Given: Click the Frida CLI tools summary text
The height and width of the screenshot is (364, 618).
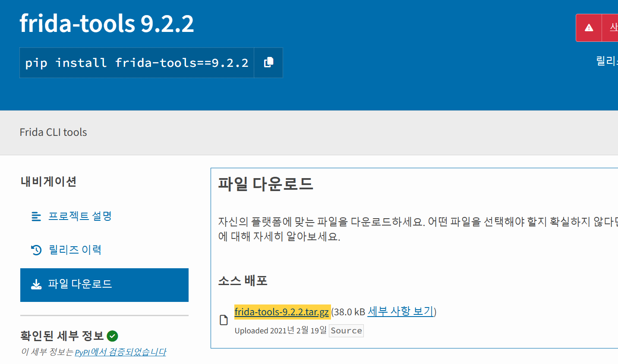Looking at the screenshot, I should pyautogui.click(x=53, y=132).
